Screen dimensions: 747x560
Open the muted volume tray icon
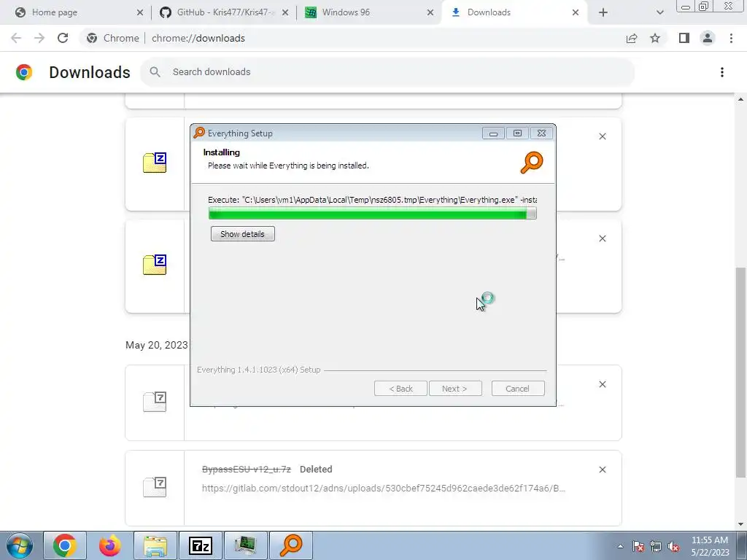point(673,546)
